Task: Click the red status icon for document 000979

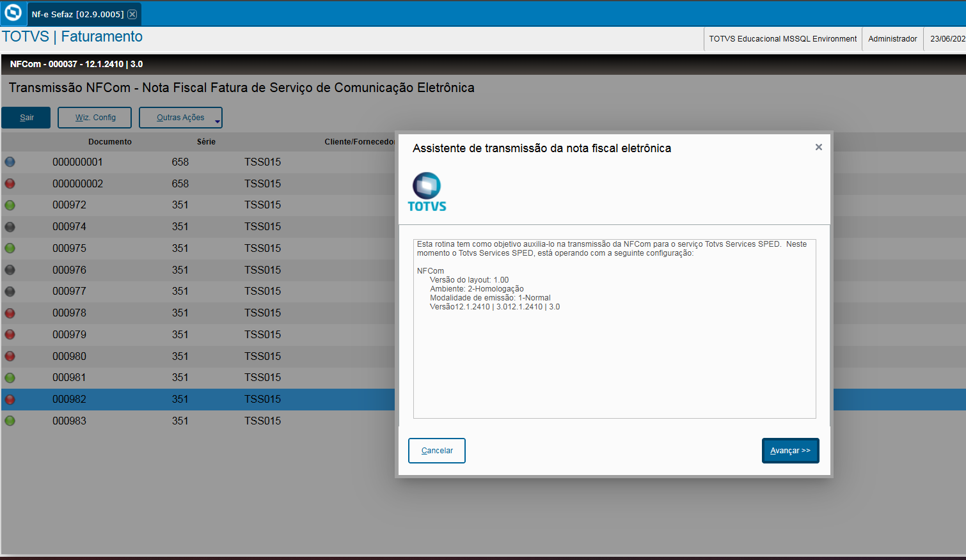Action: [x=10, y=335]
